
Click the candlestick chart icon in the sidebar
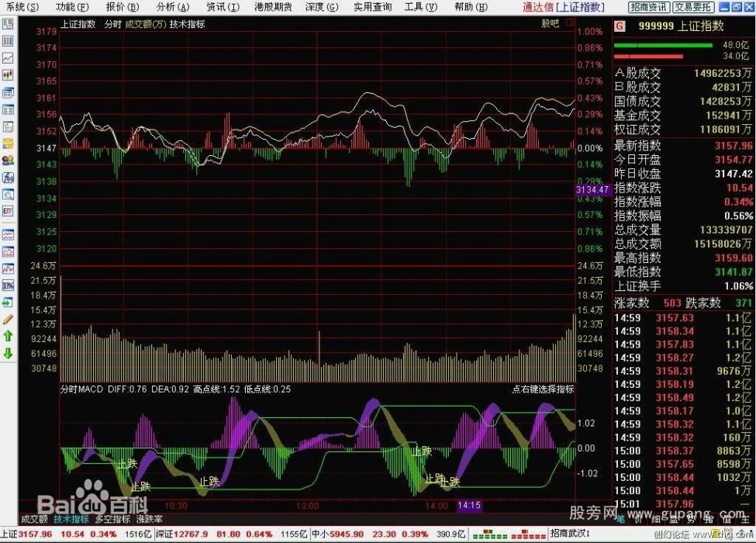click(x=8, y=74)
